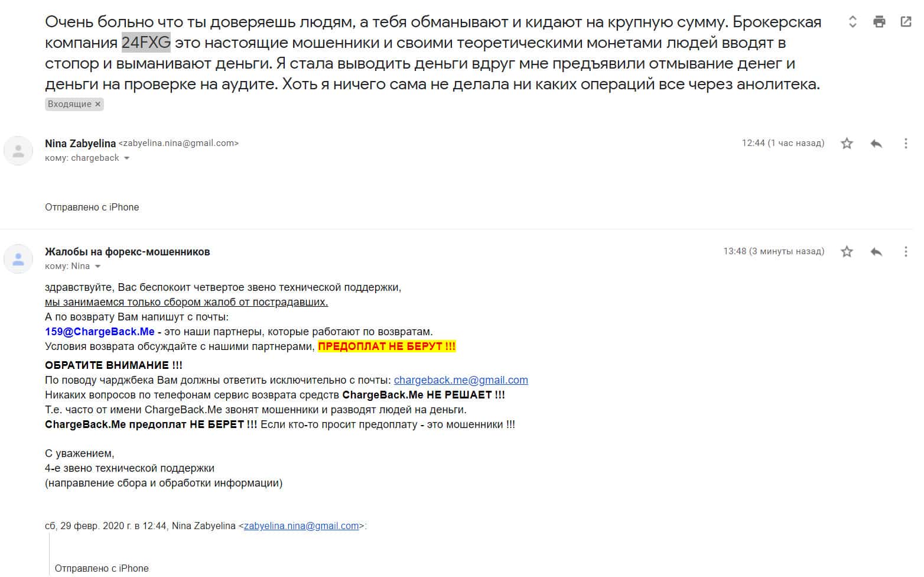Viewport: 924px width, 577px height.
Task: Click the forex complaints sender avatar
Action: click(x=18, y=259)
